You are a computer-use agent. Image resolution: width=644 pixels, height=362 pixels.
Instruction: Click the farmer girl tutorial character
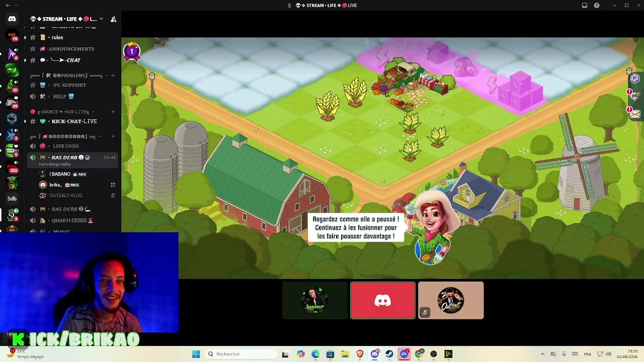pos(432,226)
